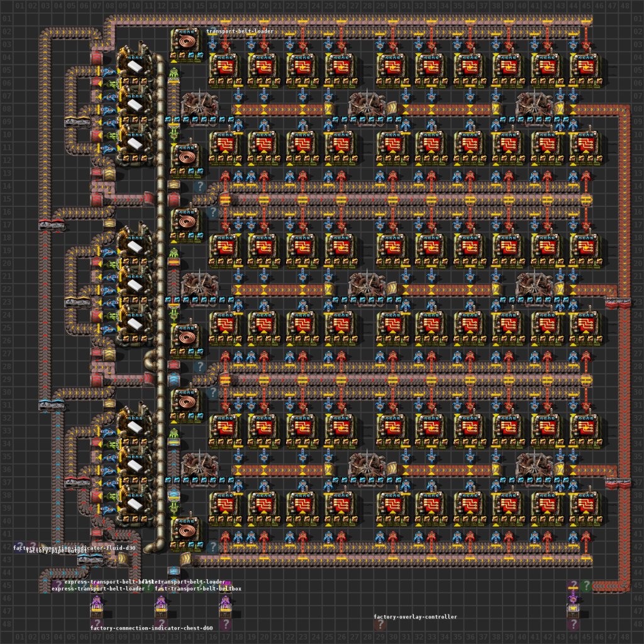Click the uppermost grey-blue question mark tile near the pipe
The height and width of the screenshot is (644, 644).
point(199,186)
